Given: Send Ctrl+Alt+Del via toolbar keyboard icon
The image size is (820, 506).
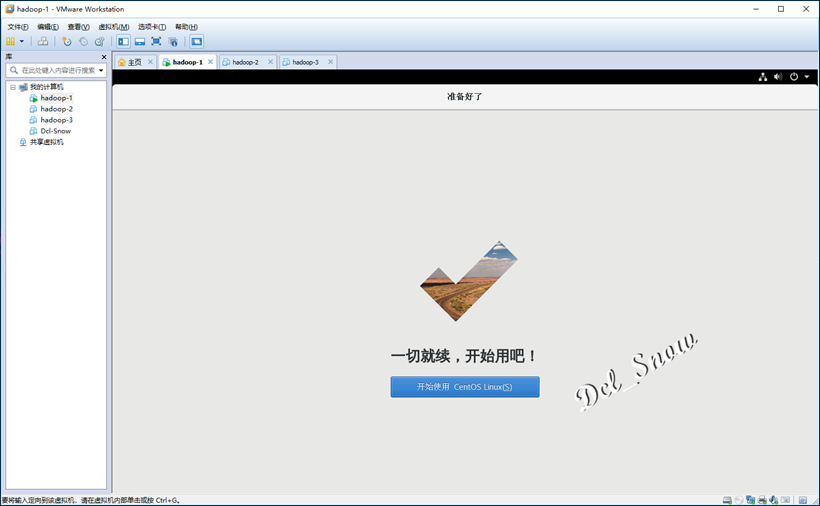Looking at the screenshot, I should 43,41.
